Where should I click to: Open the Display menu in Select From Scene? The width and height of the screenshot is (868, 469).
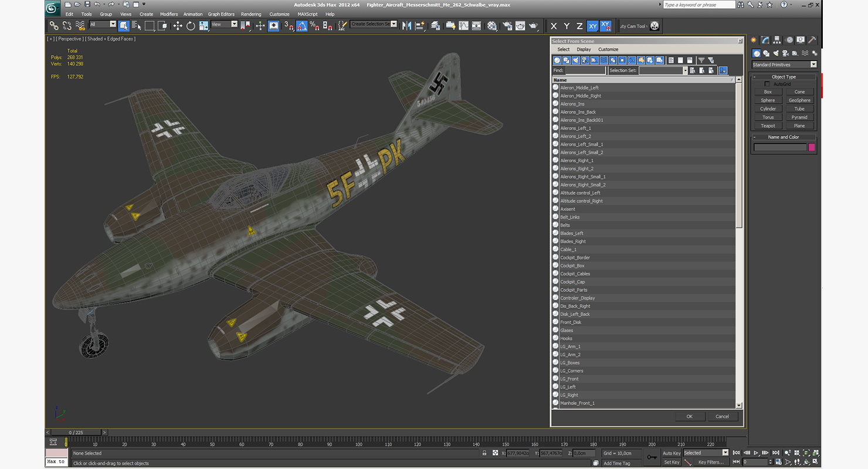(584, 49)
